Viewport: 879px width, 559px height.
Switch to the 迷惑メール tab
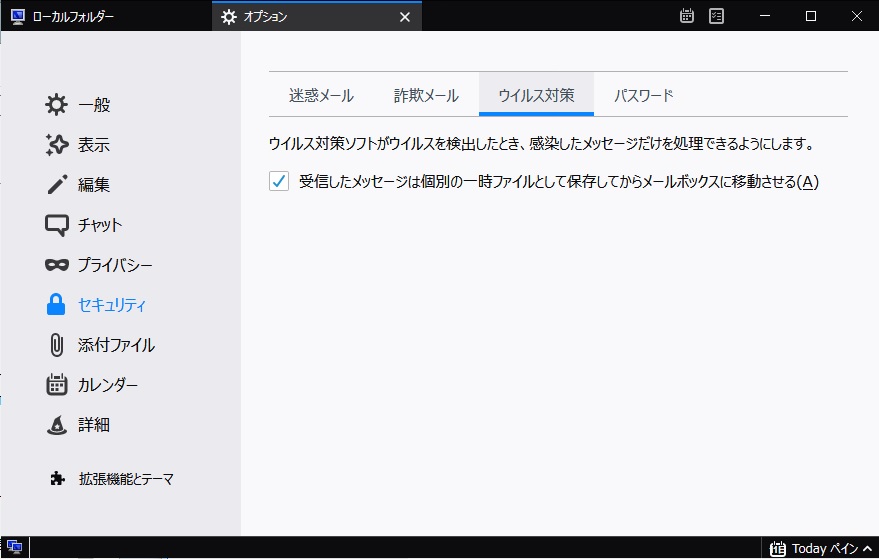pos(321,96)
